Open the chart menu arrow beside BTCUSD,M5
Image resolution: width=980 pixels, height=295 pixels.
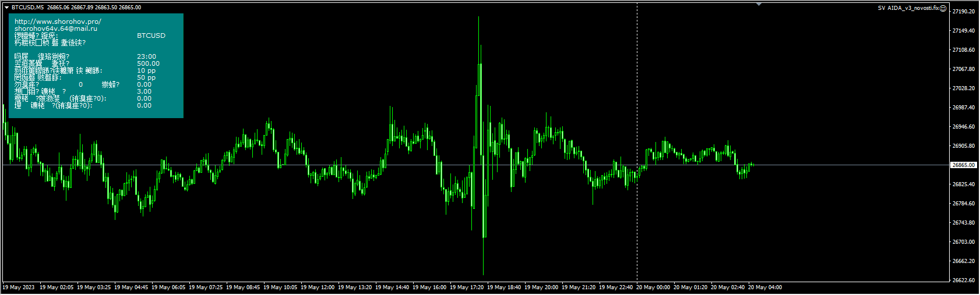tap(6, 8)
